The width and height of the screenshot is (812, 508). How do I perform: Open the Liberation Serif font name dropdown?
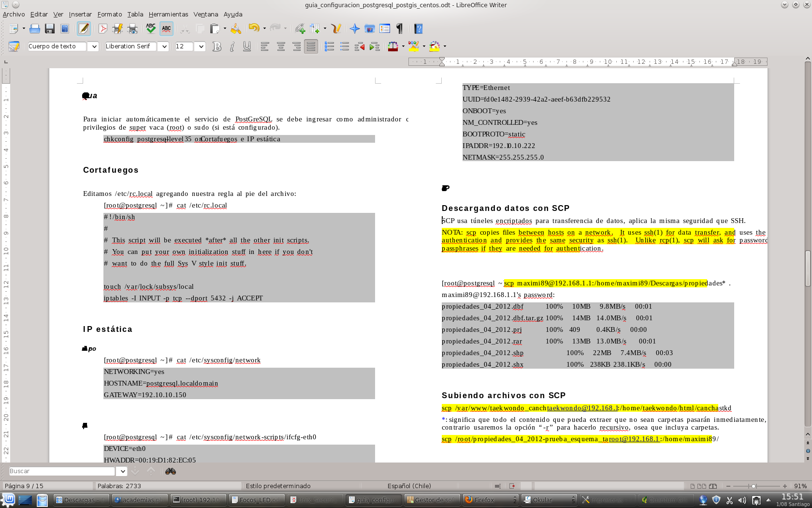pos(164,46)
